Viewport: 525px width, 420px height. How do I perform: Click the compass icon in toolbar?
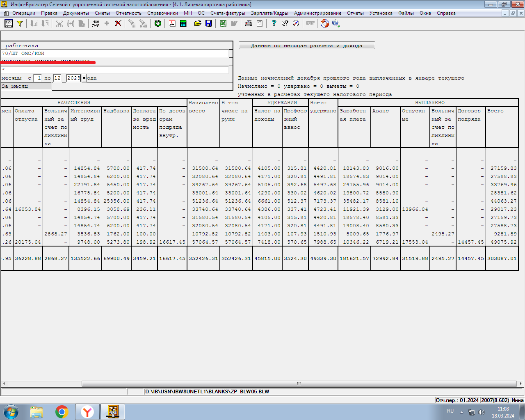[x=296, y=23]
